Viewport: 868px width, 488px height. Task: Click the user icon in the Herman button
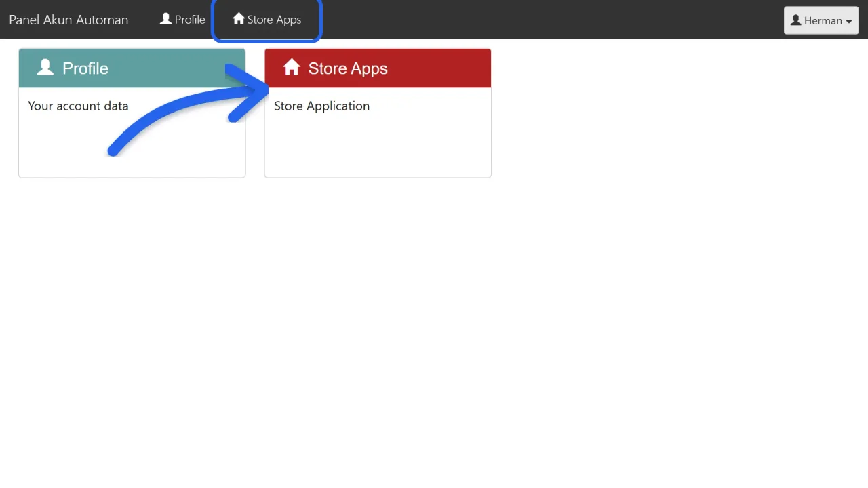pos(796,21)
